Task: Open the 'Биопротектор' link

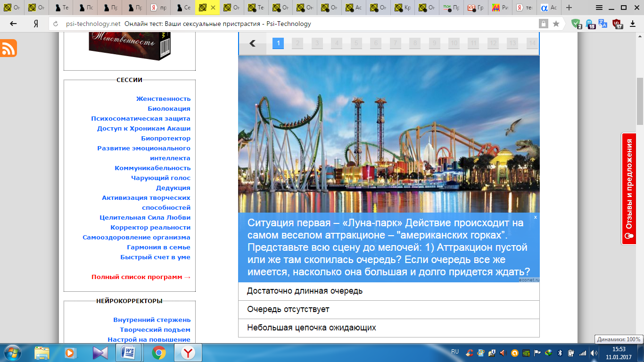Action: [166, 138]
